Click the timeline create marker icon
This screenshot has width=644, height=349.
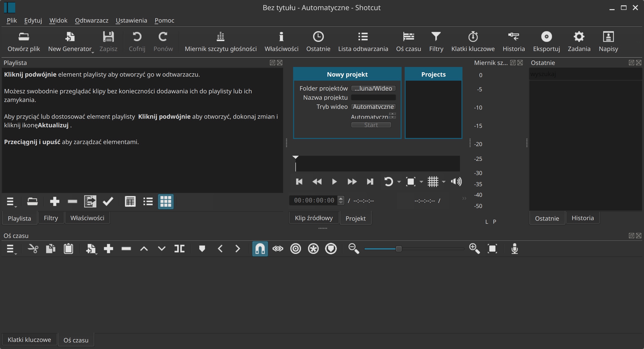pyautogui.click(x=202, y=249)
